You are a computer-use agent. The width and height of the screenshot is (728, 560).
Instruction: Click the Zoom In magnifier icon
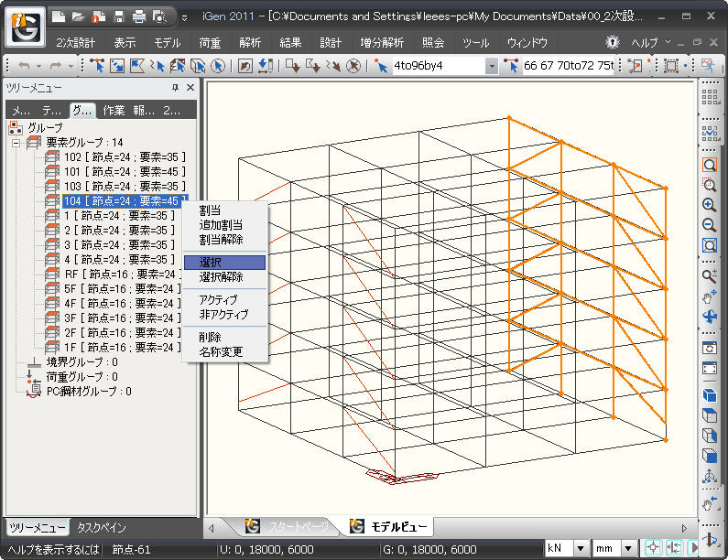(709, 205)
